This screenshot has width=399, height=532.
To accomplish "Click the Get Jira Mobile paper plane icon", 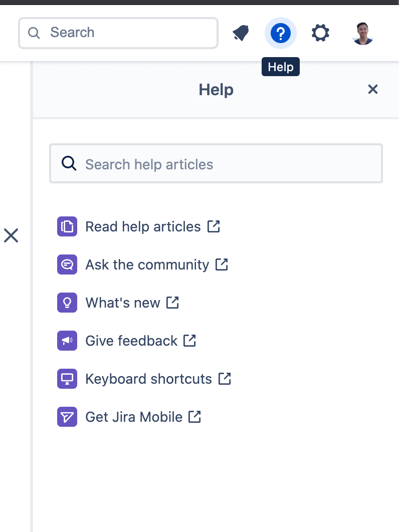I will click(x=67, y=417).
